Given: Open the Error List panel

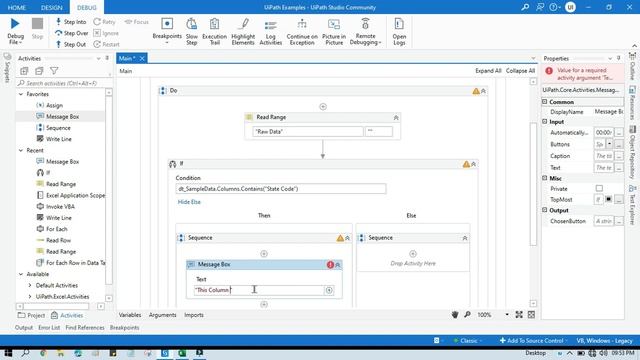Looking at the screenshot, I should (49, 328).
